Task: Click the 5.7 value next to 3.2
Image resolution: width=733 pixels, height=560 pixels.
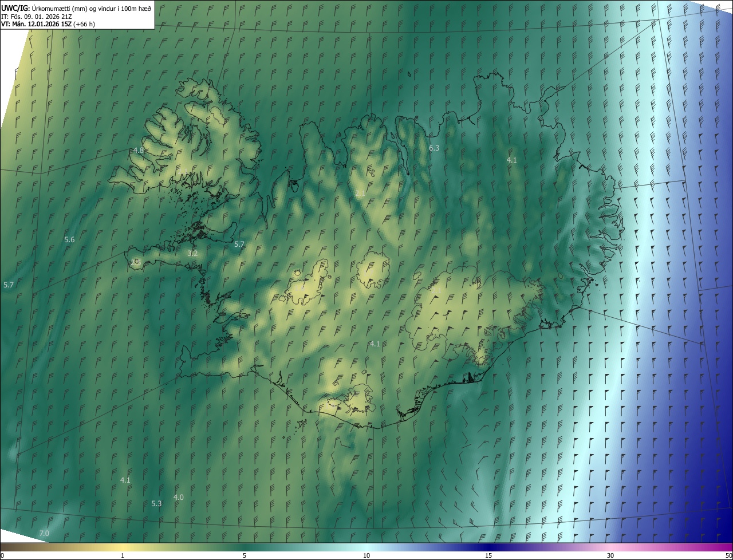Action: pos(239,244)
